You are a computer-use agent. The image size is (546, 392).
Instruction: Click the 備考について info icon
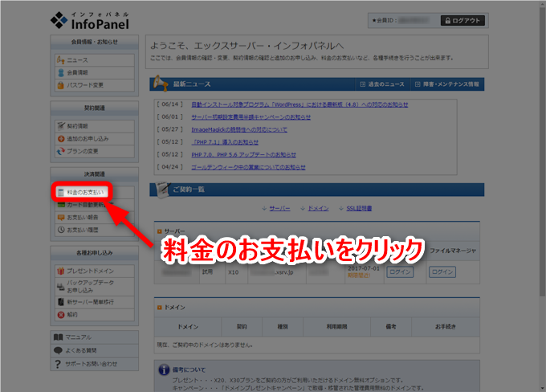[164, 370]
